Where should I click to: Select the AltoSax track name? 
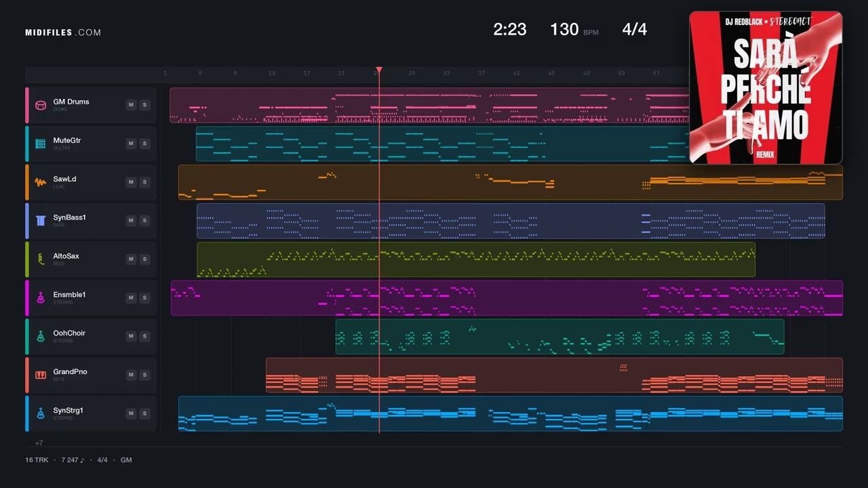(66, 256)
